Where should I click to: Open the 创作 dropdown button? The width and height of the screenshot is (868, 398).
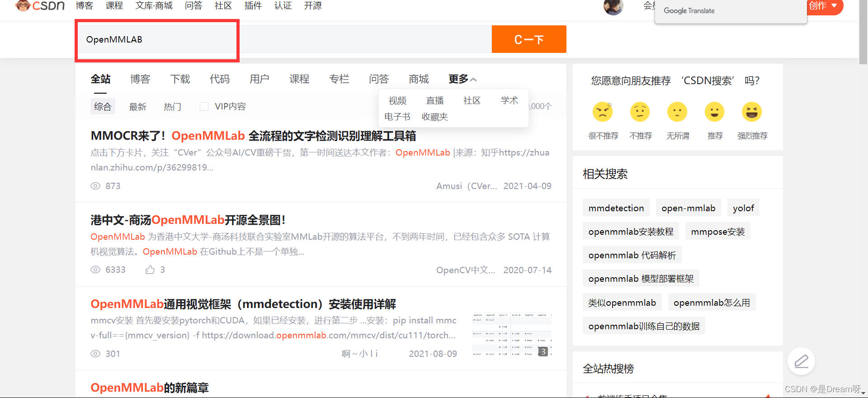click(825, 6)
